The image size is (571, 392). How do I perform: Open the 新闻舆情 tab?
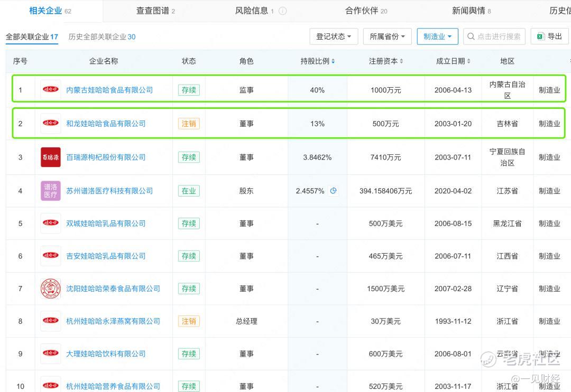click(x=471, y=11)
